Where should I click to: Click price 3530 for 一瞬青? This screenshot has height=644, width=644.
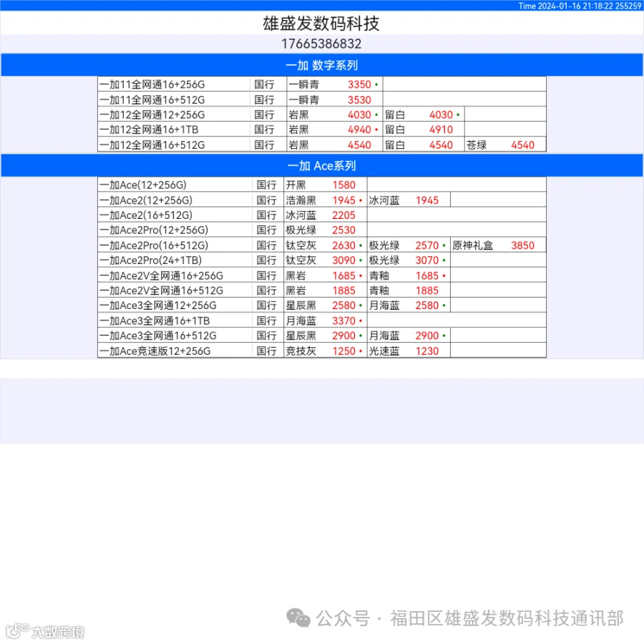tap(359, 99)
